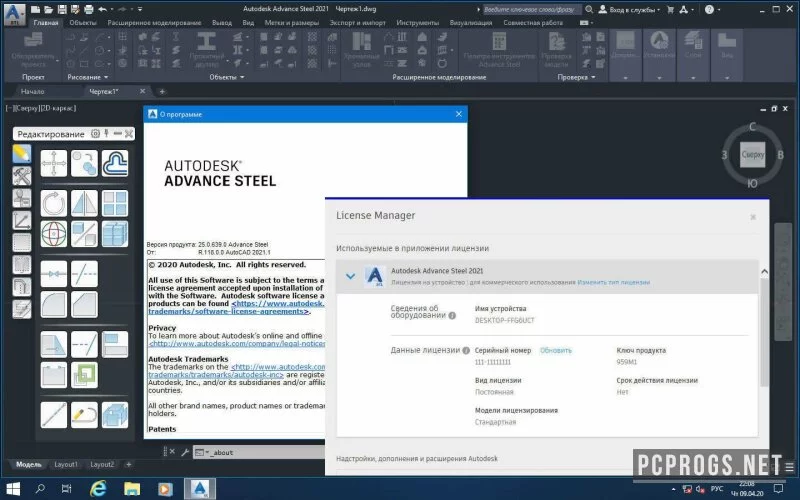Pin the Редактирование palette with pin icon
Image resolution: width=800 pixels, height=500 pixels.
click(106, 134)
